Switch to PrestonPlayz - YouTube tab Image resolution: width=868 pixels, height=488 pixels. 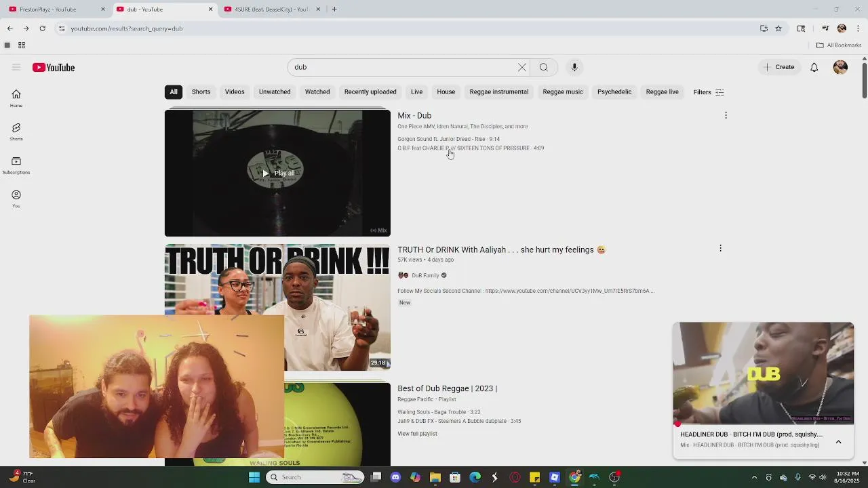56,9
